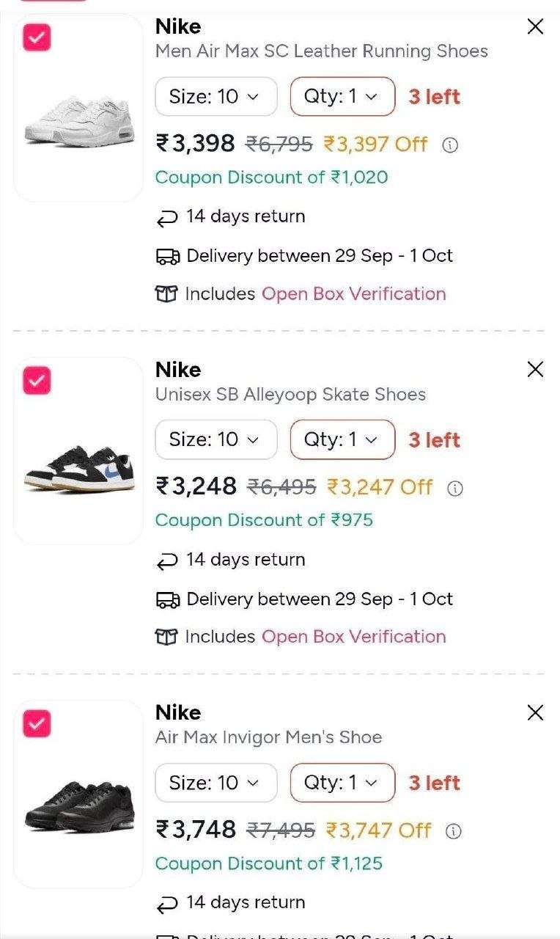Remove the SB Alleyoop Skate Shoes item
The image size is (560, 939).
coord(536,370)
